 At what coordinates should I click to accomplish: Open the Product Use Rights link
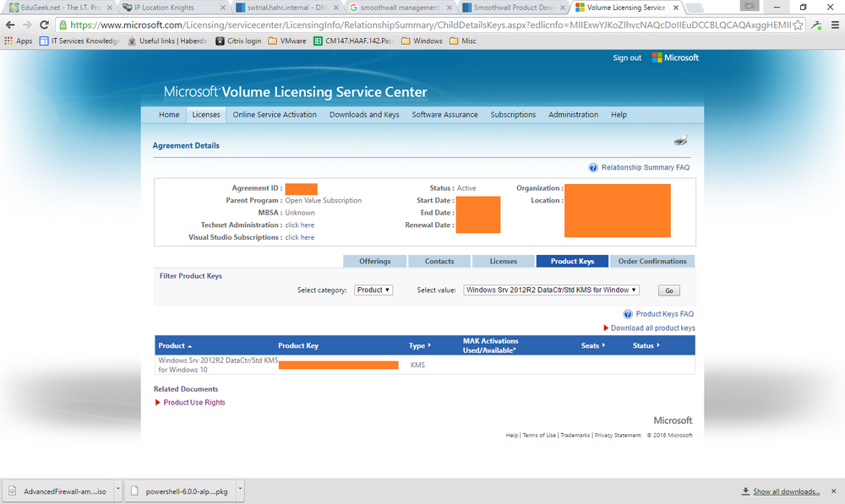194,402
